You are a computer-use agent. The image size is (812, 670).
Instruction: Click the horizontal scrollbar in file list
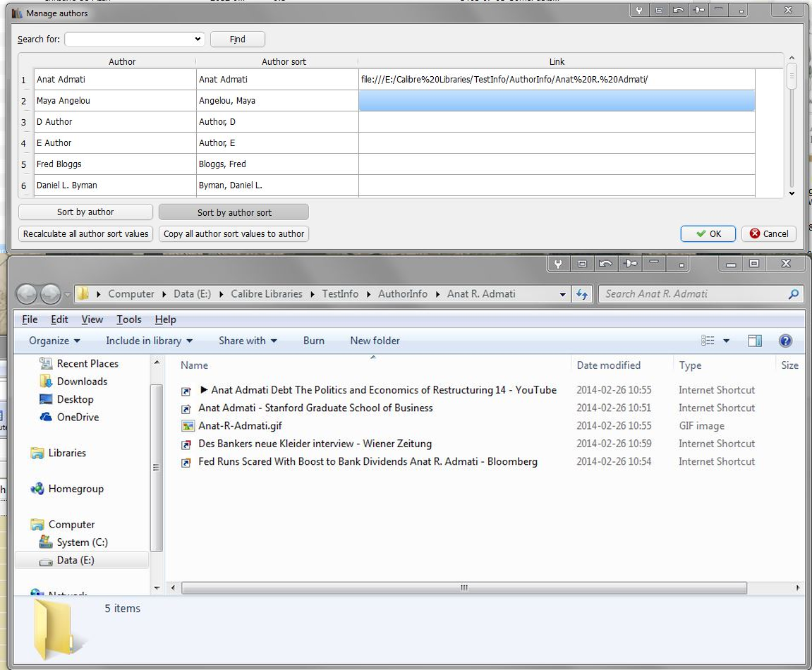pyautogui.click(x=464, y=587)
